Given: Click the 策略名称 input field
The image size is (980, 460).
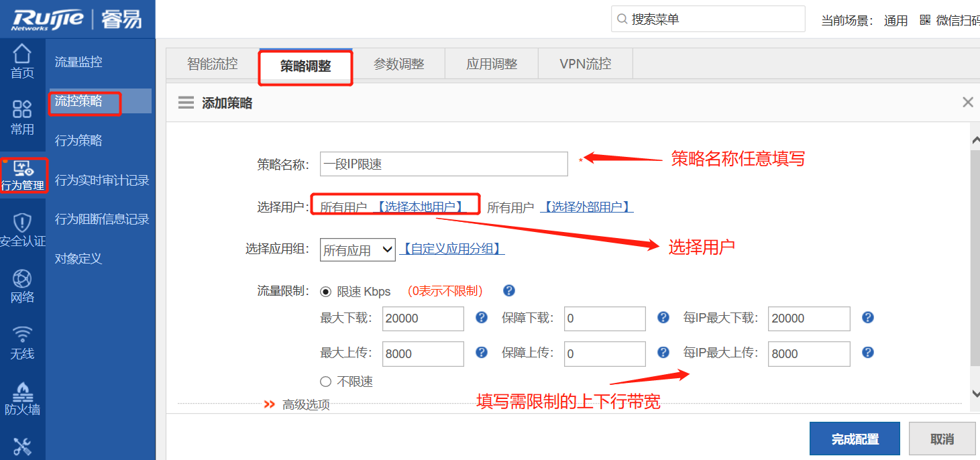Looking at the screenshot, I should click(x=443, y=164).
